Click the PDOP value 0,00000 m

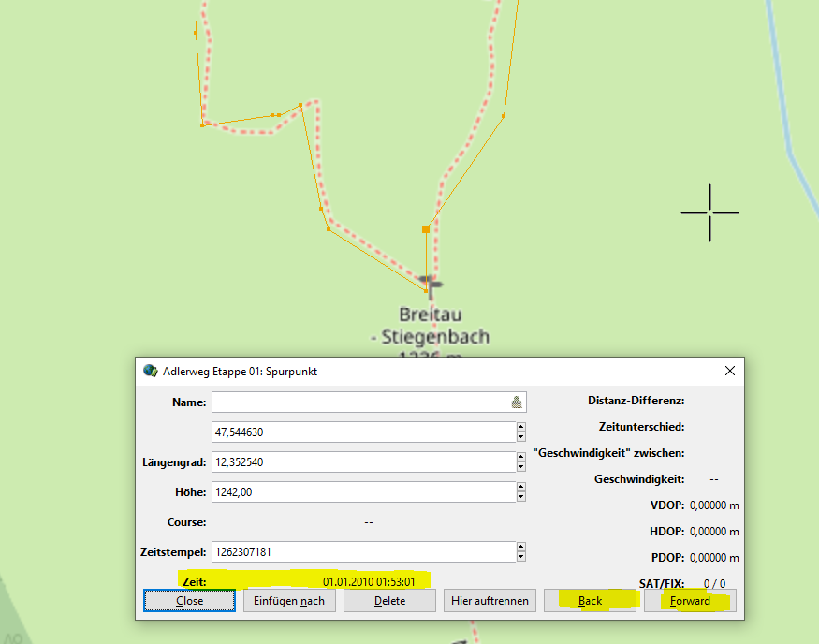pyautogui.click(x=714, y=557)
